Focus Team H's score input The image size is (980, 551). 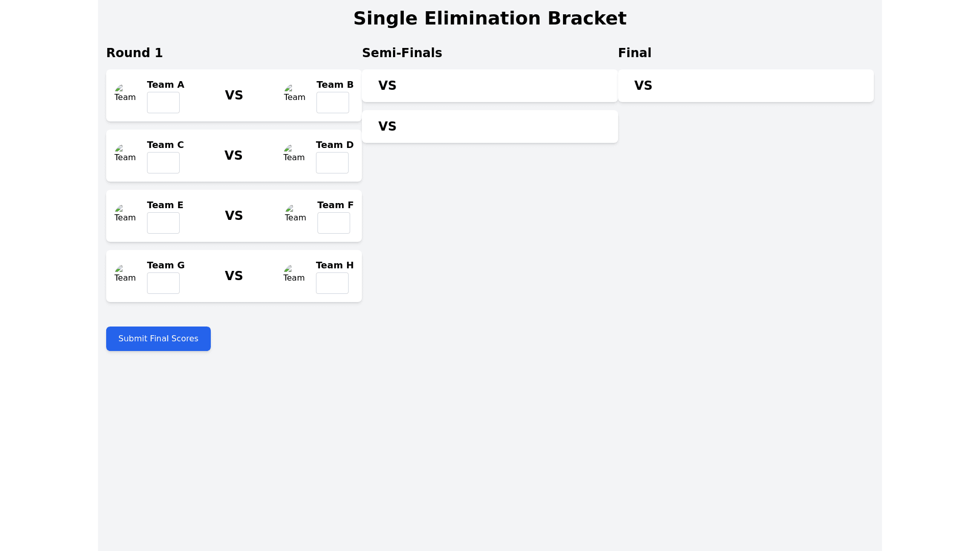tap(332, 283)
